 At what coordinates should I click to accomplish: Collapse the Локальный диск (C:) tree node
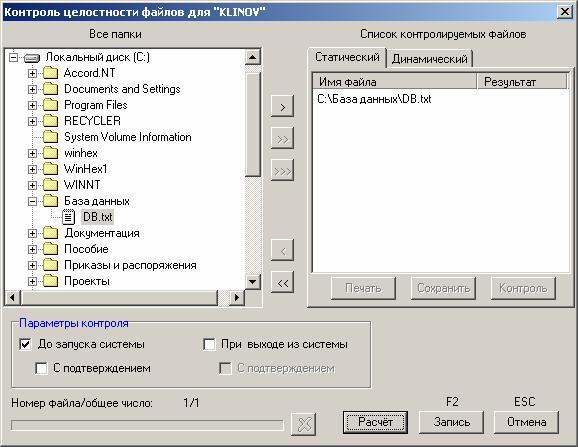click(14, 57)
